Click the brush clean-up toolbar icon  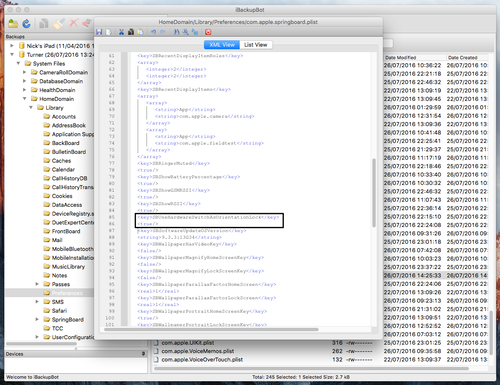click(x=59, y=23)
